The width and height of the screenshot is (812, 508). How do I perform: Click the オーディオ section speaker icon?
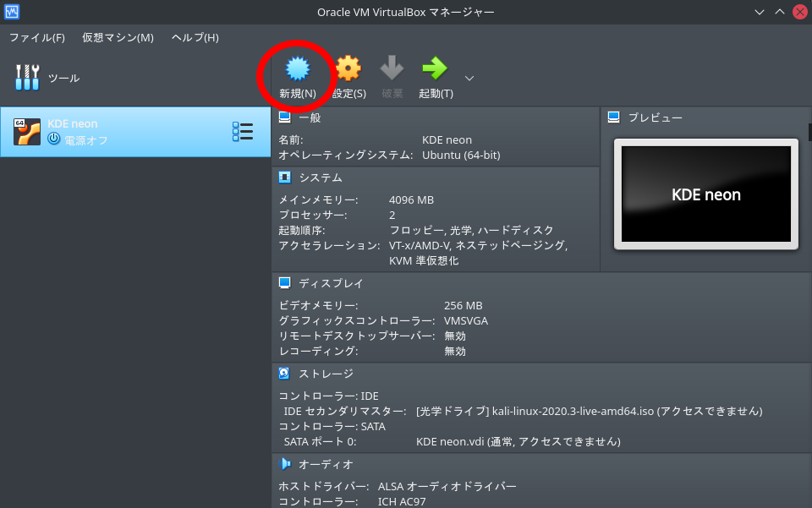click(285, 463)
